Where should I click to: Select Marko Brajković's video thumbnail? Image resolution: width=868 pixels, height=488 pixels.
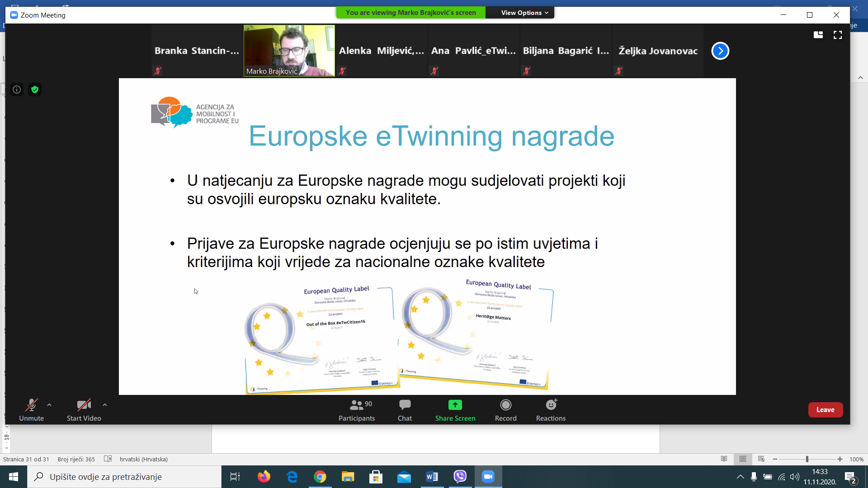click(289, 51)
